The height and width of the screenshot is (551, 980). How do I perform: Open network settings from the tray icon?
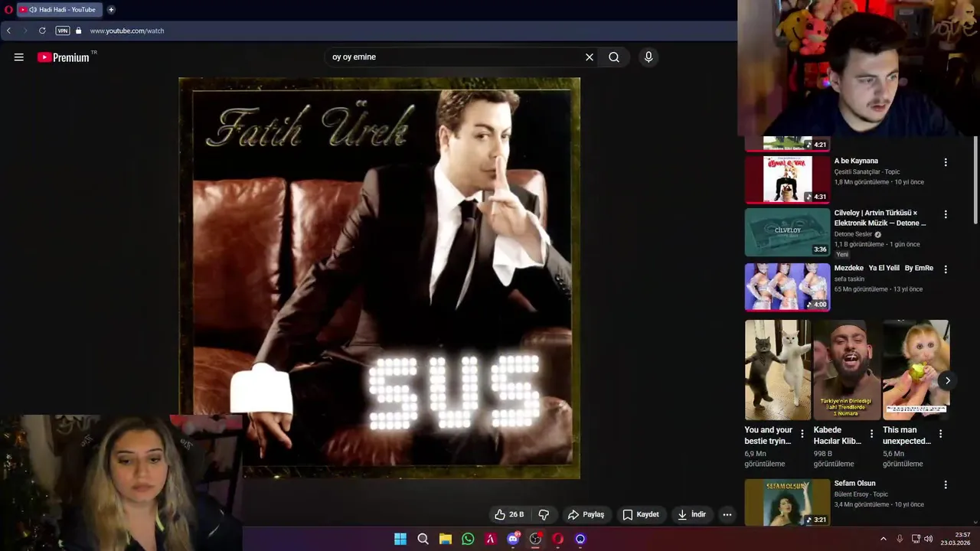pos(915,539)
